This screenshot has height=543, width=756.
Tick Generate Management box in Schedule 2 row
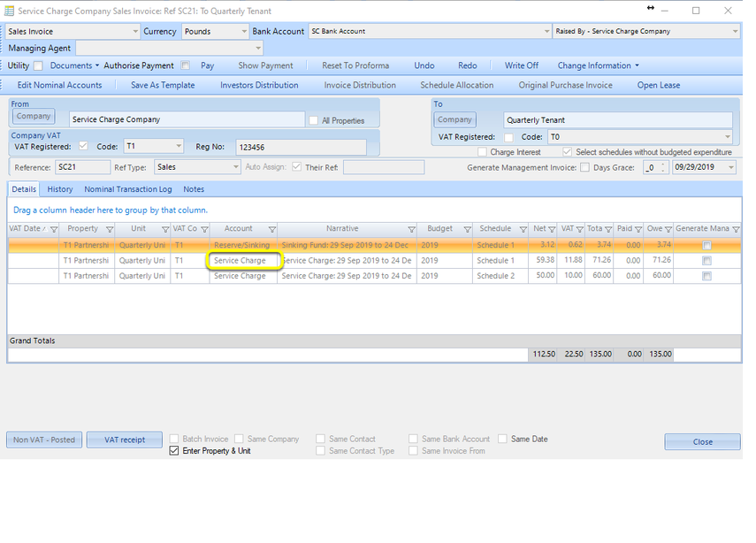tap(706, 276)
